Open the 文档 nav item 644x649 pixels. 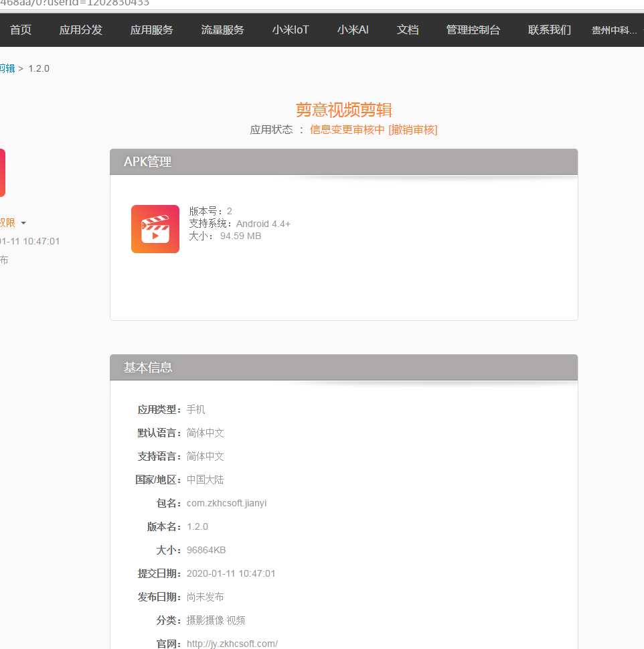click(408, 29)
